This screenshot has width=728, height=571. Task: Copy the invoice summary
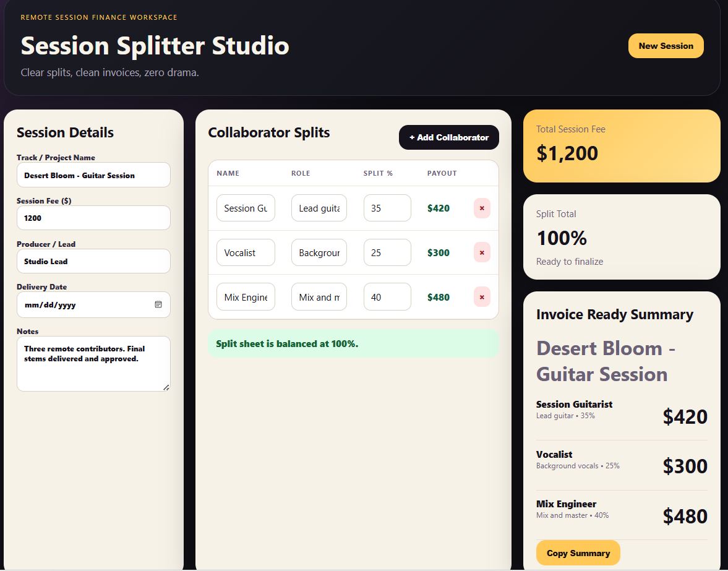pos(578,553)
